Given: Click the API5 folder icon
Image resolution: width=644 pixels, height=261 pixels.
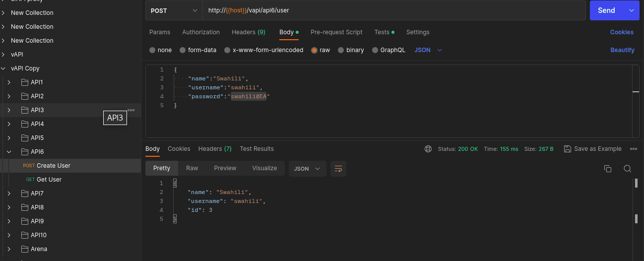Looking at the screenshot, I should point(24,138).
